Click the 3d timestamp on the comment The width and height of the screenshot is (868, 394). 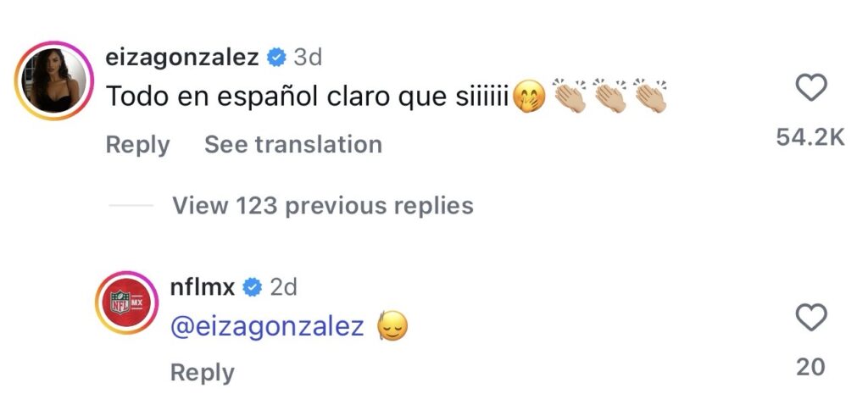tap(307, 58)
